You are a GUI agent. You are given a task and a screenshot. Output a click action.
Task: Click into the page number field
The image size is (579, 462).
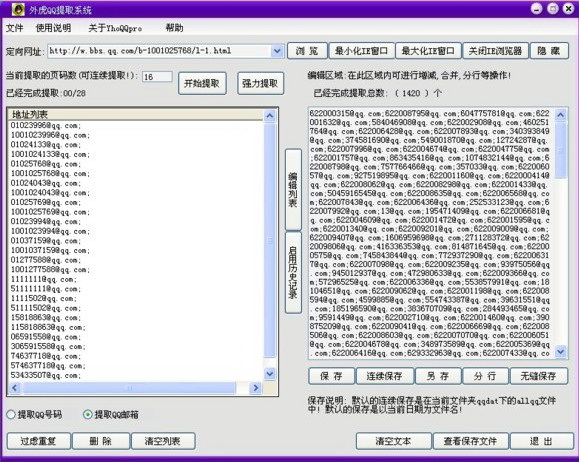click(x=157, y=77)
